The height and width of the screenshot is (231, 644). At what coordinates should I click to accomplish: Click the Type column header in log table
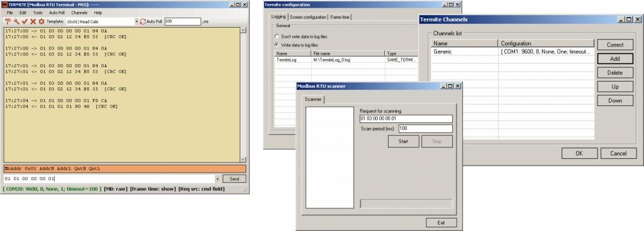[401, 53]
